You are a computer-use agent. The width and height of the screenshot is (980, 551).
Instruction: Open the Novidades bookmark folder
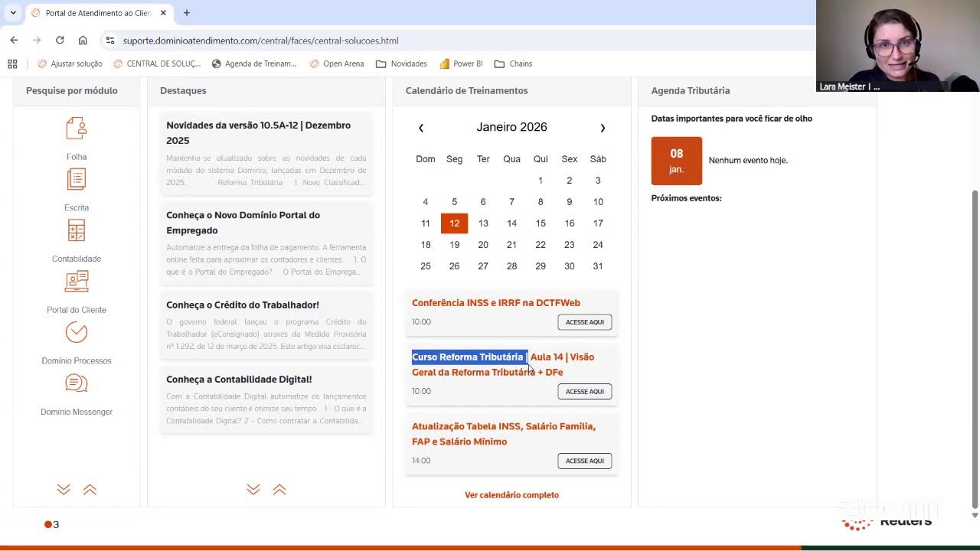pos(401,64)
